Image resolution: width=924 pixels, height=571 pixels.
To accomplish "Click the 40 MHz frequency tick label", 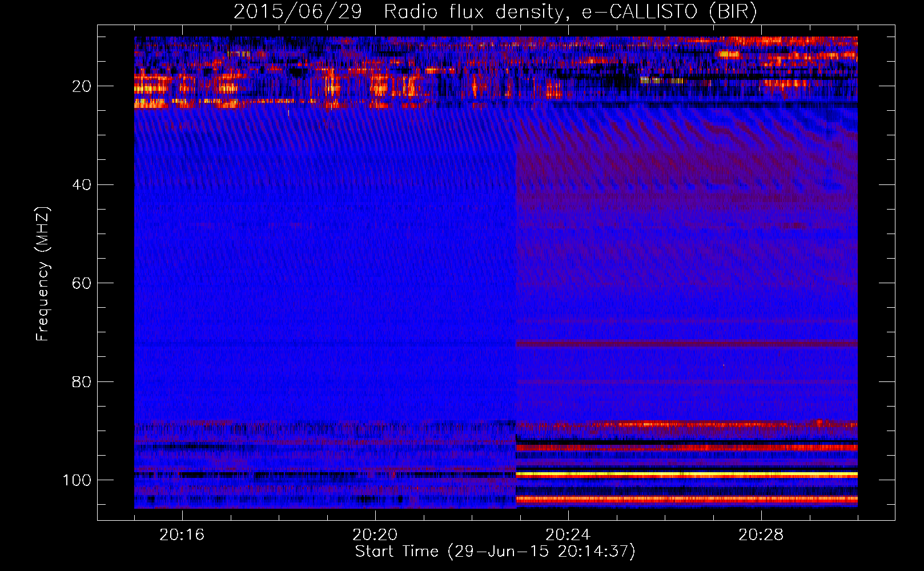I will tap(82, 185).
